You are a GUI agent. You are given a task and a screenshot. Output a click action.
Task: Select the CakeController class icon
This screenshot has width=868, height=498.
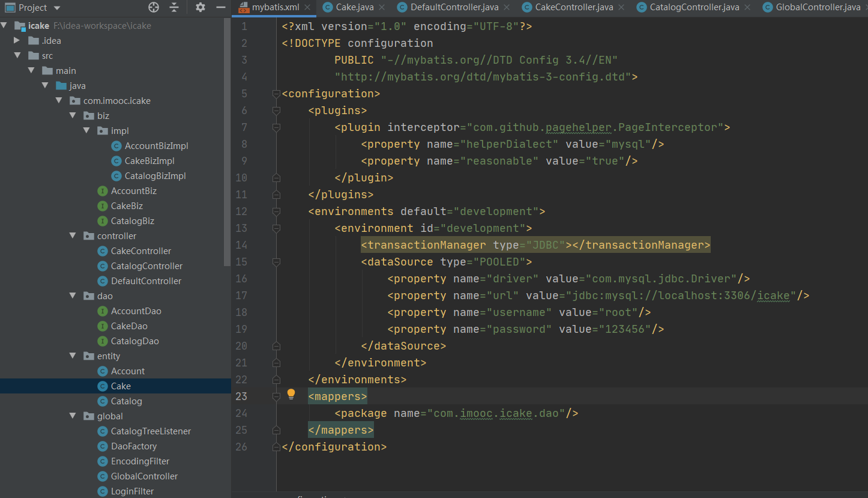(x=103, y=251)
